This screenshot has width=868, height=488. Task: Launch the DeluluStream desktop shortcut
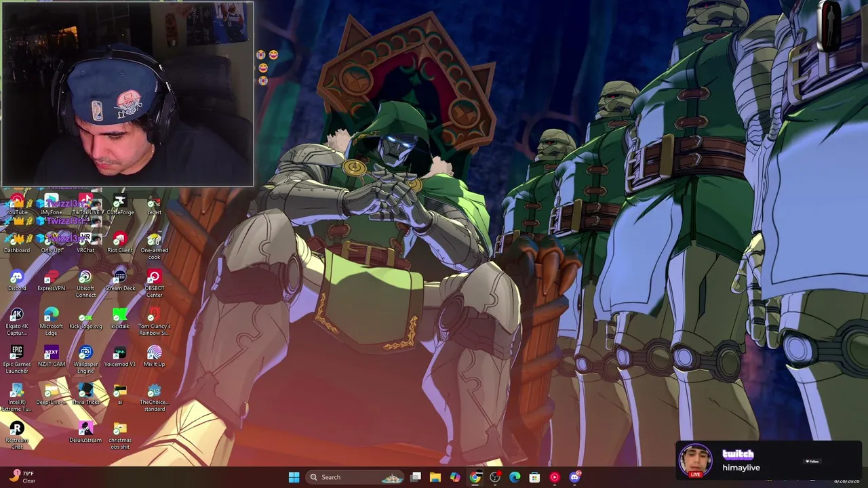[x=85, y=432]
